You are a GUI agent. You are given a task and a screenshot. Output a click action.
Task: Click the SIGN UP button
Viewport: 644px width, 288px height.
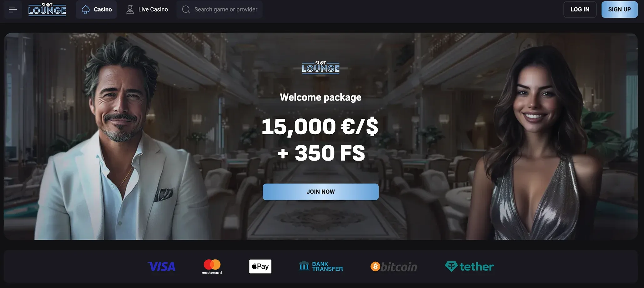pos(619,9)
